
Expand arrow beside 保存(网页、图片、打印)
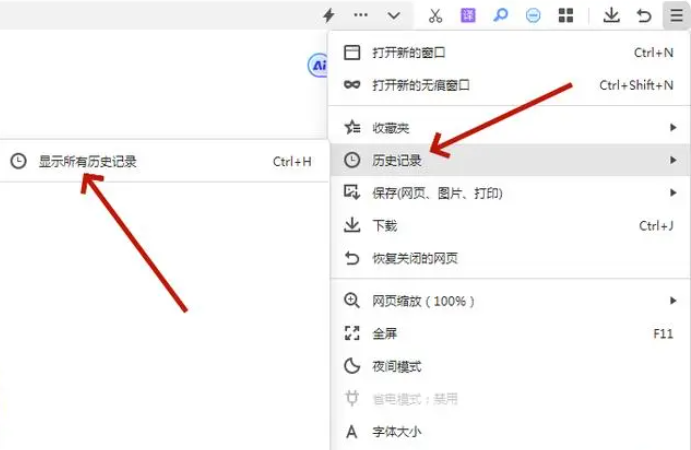[x=673, y=193]
